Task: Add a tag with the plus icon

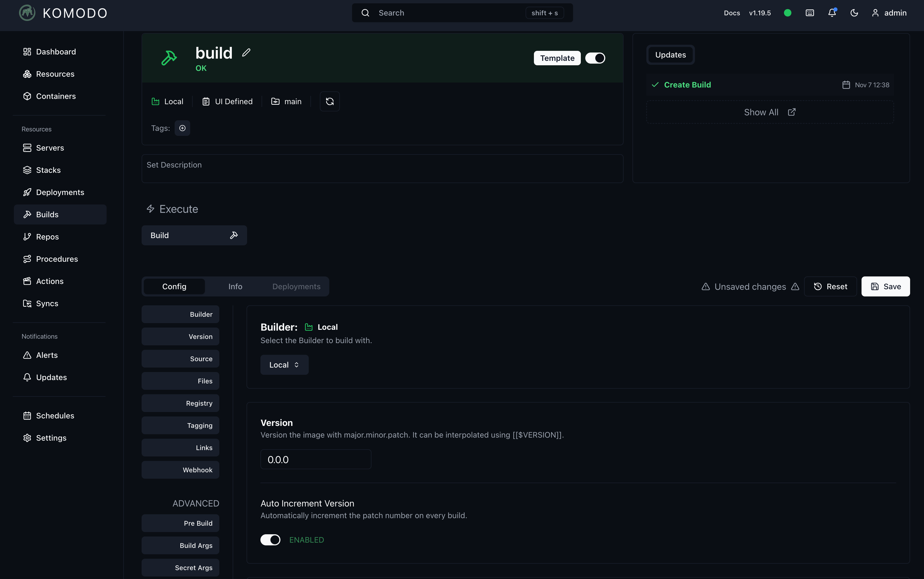Action: click(182, 128)
